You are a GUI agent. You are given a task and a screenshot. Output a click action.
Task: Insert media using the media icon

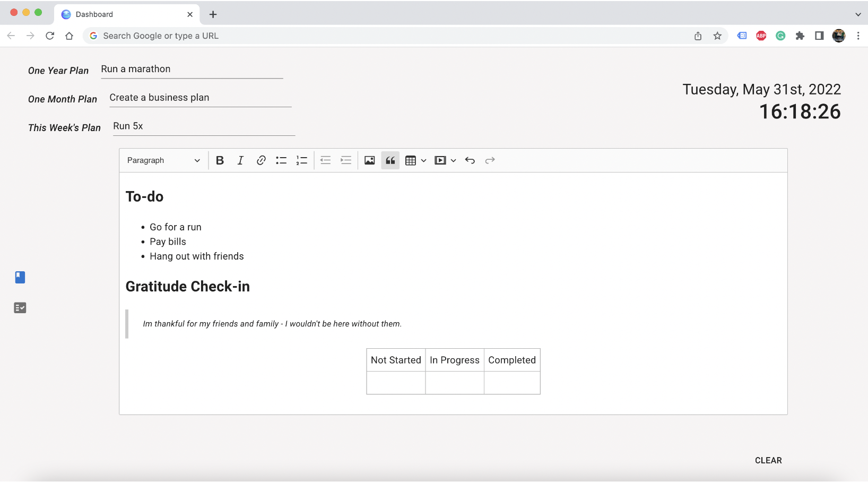tap(440, 160)
